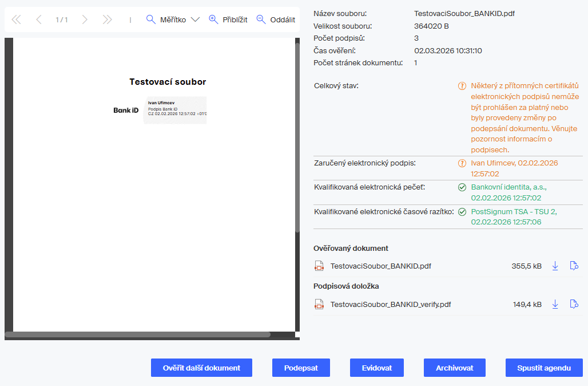Open the action icon beside TestovaciSoubor_BANKID_verify.pdf
This screenshot has width=588, height=386.
(x=574, y=304)
